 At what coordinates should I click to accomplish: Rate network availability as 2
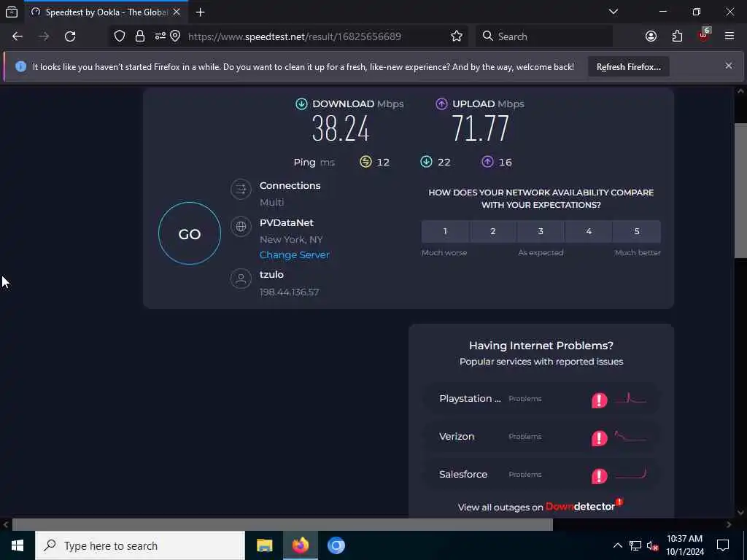493,231
